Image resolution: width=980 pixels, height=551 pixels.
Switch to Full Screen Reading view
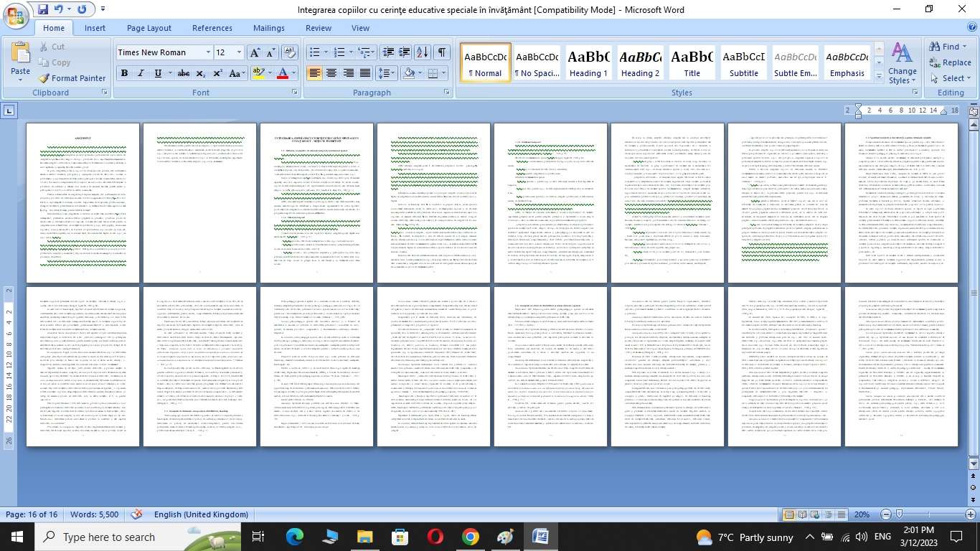[x=803, y=514]
